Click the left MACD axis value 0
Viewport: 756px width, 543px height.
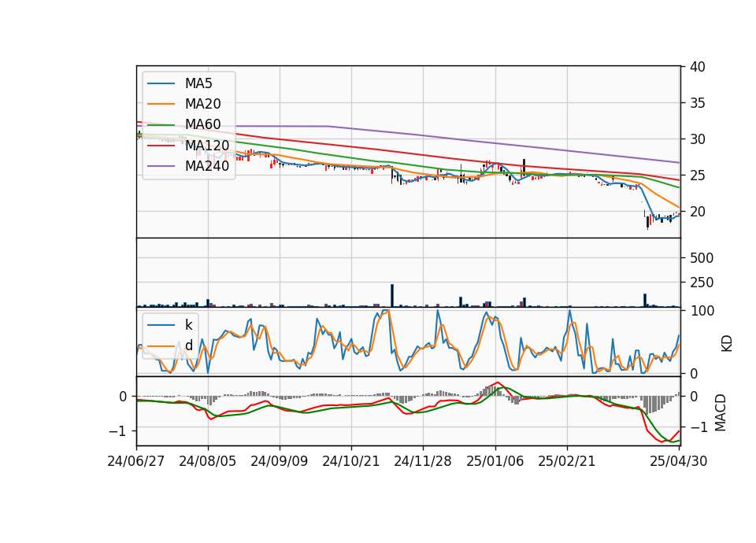(123, 397)
